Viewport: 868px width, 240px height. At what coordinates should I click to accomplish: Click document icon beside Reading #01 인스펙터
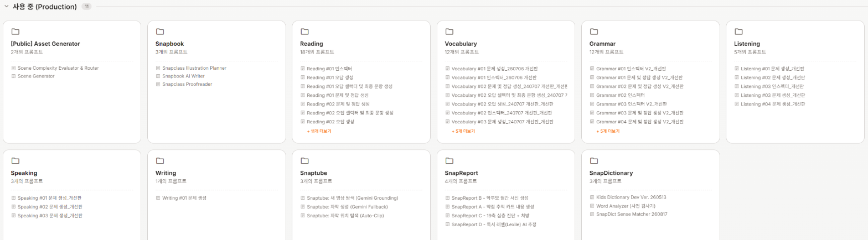pos(303,69)
